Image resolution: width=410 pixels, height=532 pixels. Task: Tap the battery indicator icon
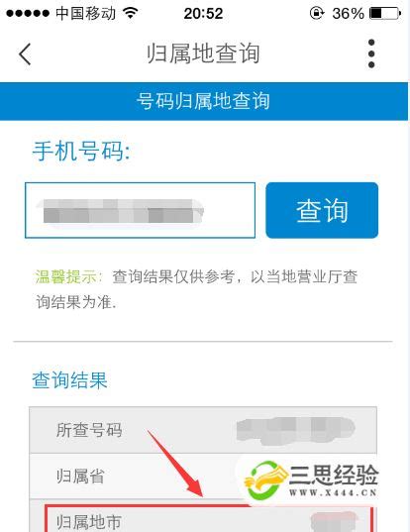click(x=385, y=14)
